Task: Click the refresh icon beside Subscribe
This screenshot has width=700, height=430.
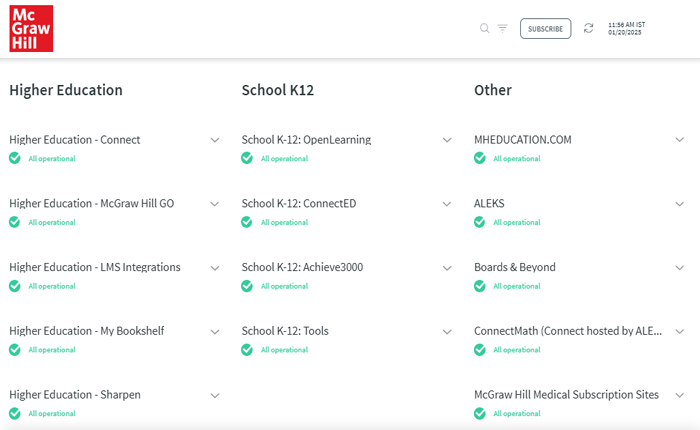Action: [x=589, y=29]
